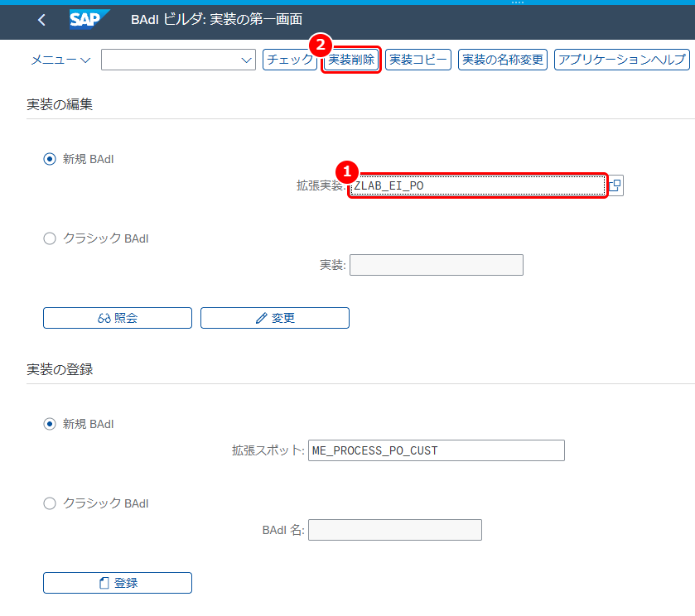695x616 pixels.
Task: Focus the 拡張実装 input field
Action: [478, 185]
